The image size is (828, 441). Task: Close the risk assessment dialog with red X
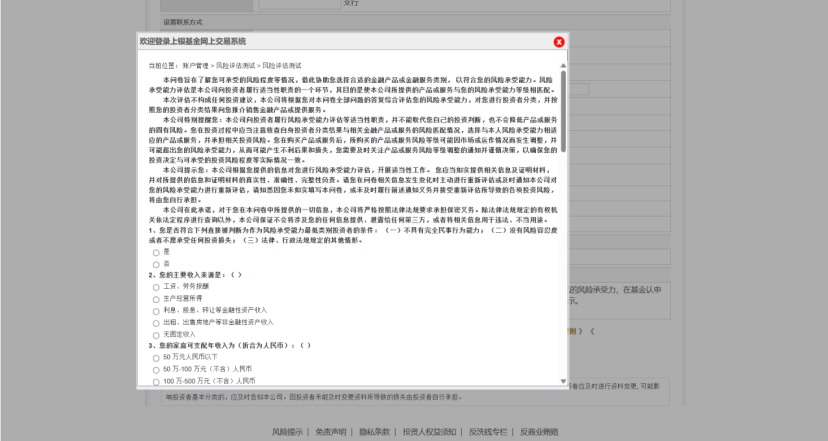tap(559, 42)
